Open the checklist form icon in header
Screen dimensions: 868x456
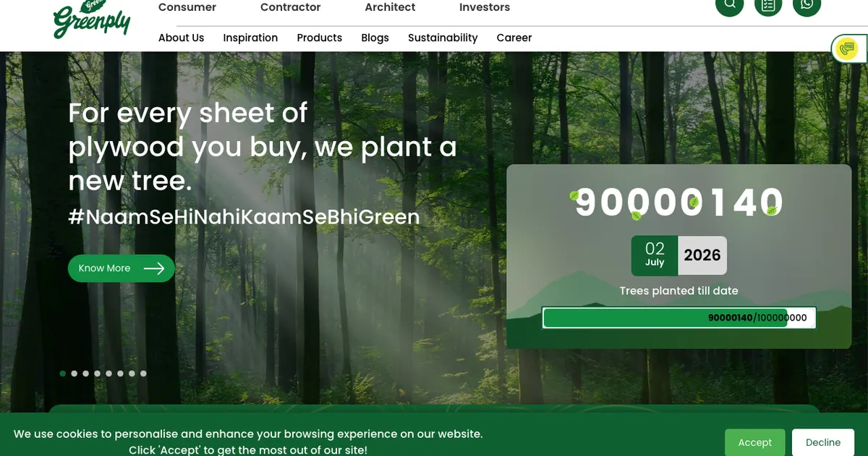(x=768, y=4)
